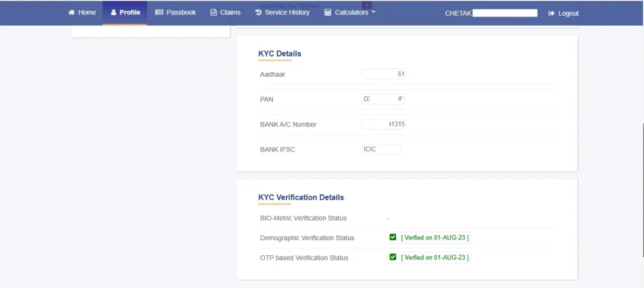644x288 pixels.
Task: Focus the BANK A/C Number field
Action: 384,124
